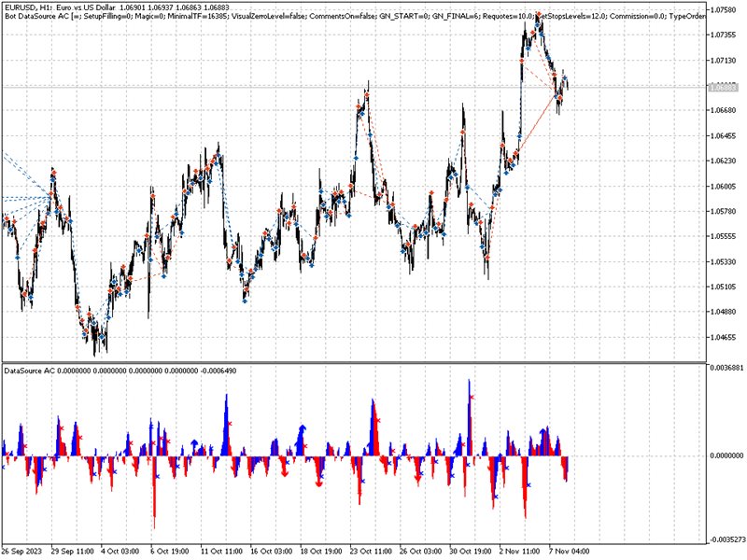
Task: Click the 1.07355 price axis label
Action: click(723, 35)
